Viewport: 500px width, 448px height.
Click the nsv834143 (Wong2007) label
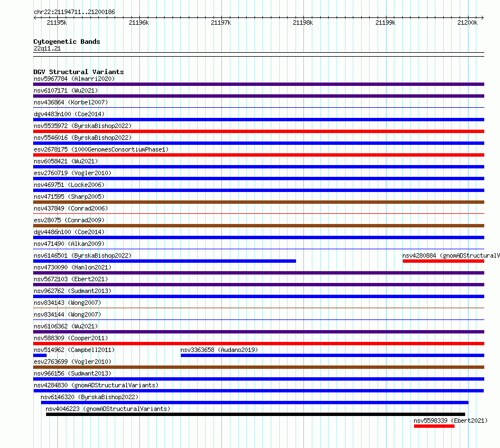pyautogui.click(x=67, y=303)
